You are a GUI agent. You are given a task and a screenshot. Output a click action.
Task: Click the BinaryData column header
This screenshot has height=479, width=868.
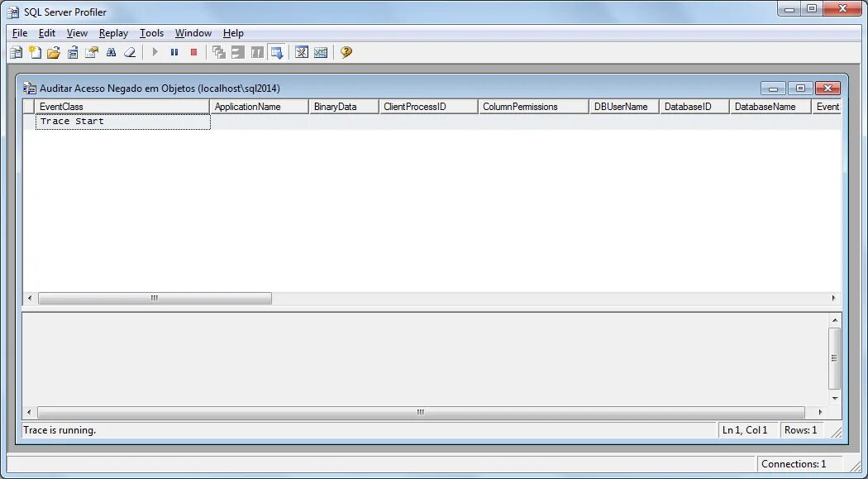pyautogui.click(x=344, y=107)
